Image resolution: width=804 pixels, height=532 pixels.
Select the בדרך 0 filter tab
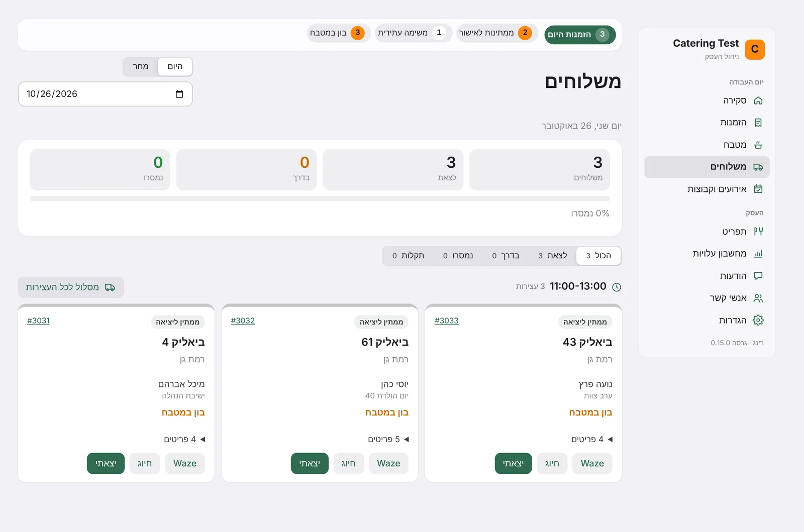[x=506, y=256]
